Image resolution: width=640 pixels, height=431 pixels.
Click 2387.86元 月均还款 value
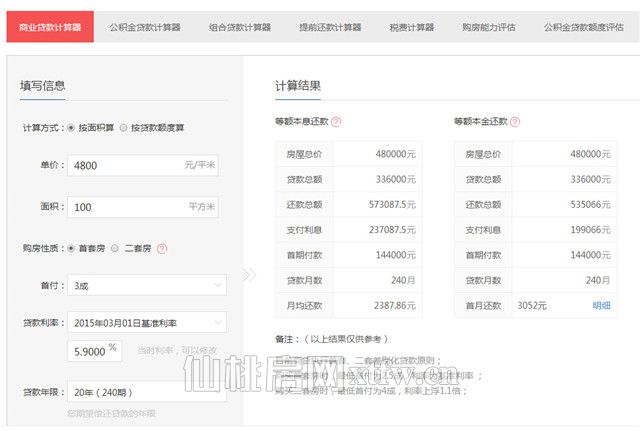[395, 306]
